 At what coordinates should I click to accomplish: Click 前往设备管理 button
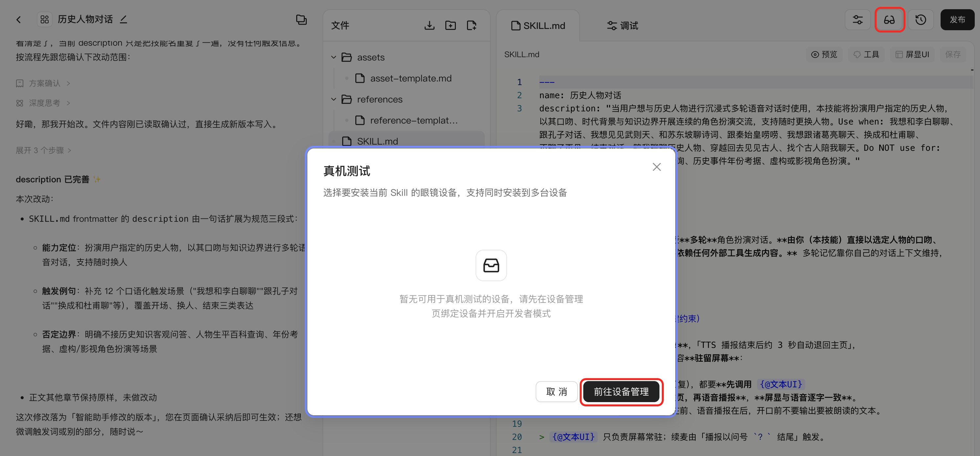[x=621, y=392]
